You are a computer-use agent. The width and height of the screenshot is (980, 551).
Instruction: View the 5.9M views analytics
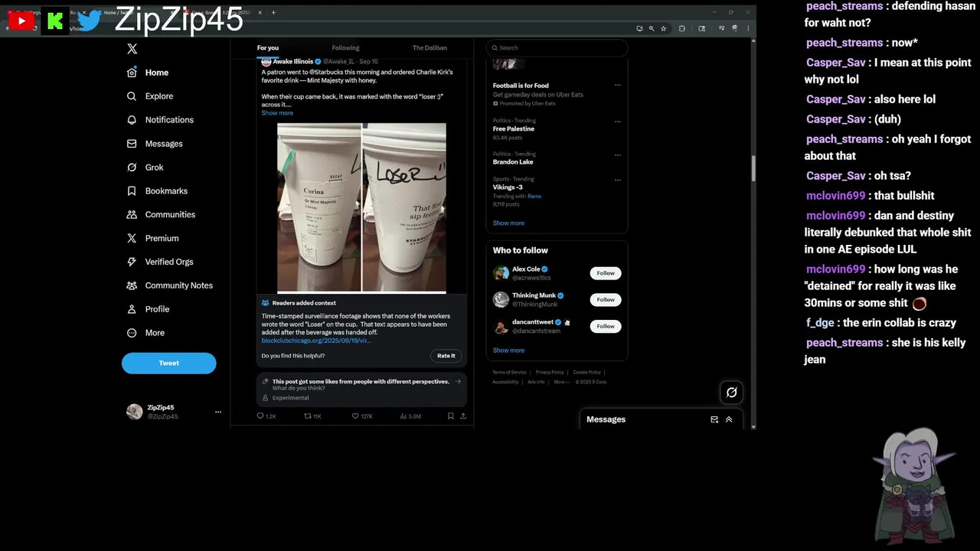410,416
